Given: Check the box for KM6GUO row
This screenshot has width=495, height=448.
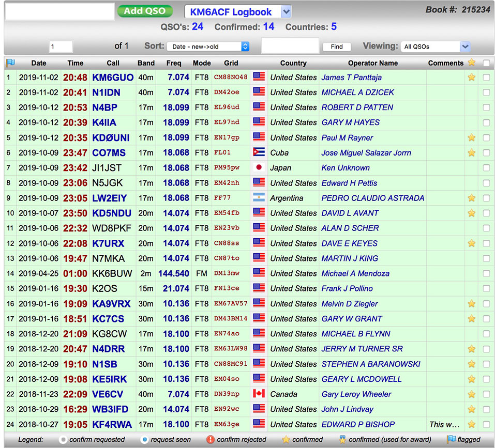Looking at the screenshot, I should coord(487,77).
